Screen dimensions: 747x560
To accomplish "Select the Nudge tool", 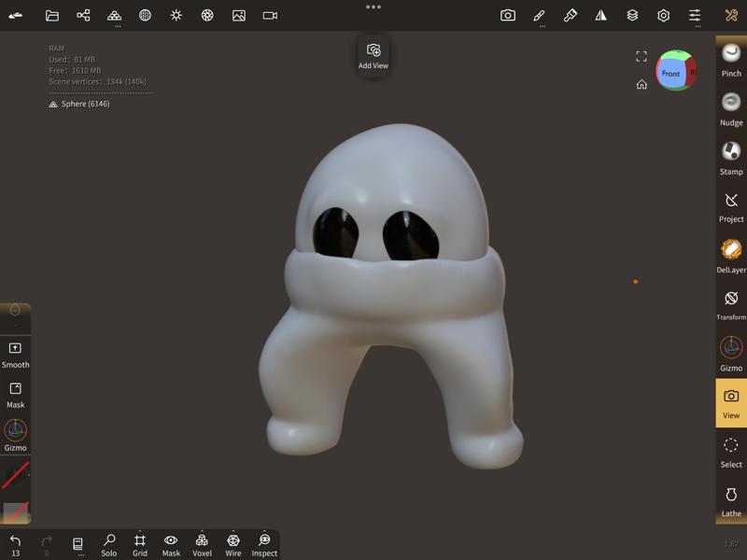I will click(x=731, y=107).
